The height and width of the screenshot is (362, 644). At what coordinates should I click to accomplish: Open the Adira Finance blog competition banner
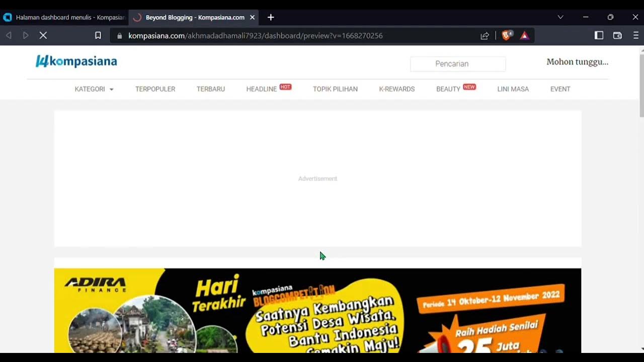317,310
